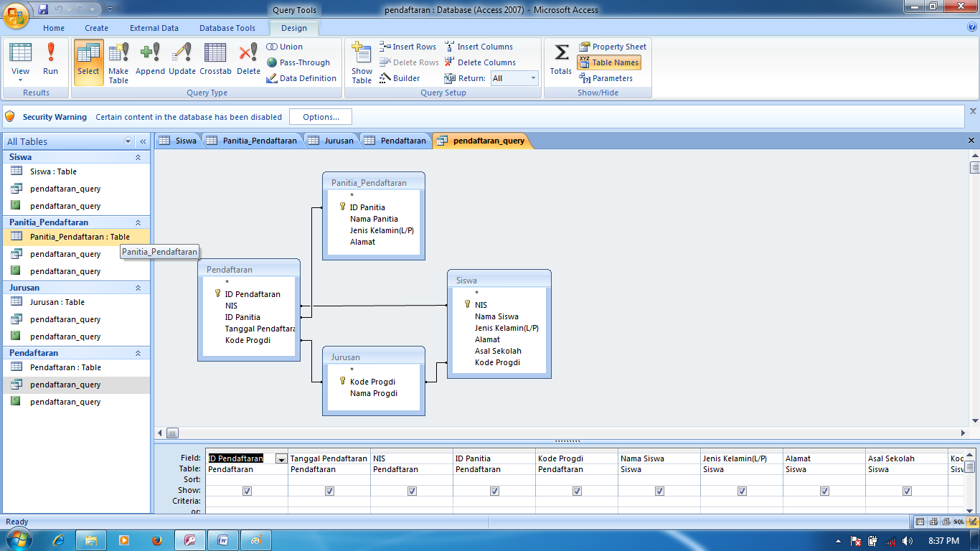Close the Security Warning message bar
The image size is (980, 551).
tap(973, 111)
